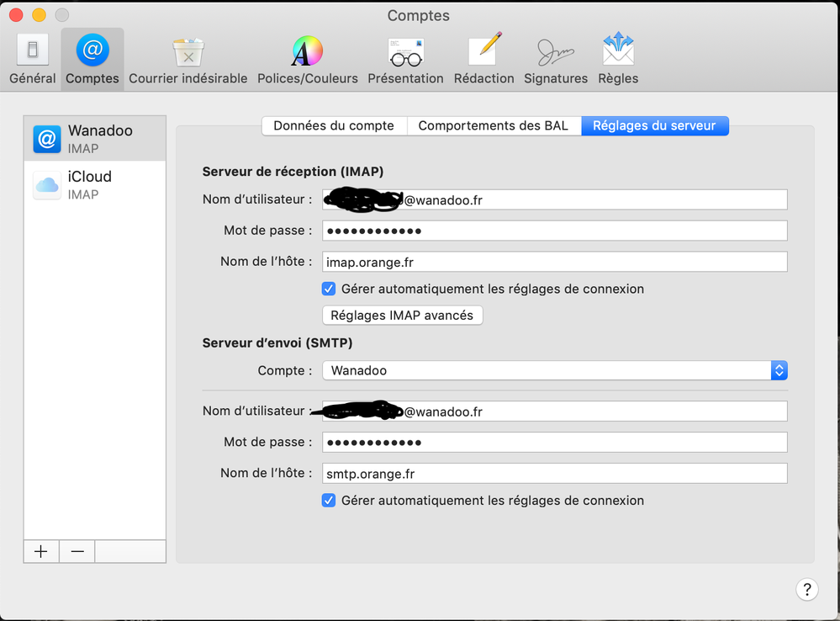Open the Compte Wanadoo SMTP dropdown
840x621 pixels.
click(554, 370)
